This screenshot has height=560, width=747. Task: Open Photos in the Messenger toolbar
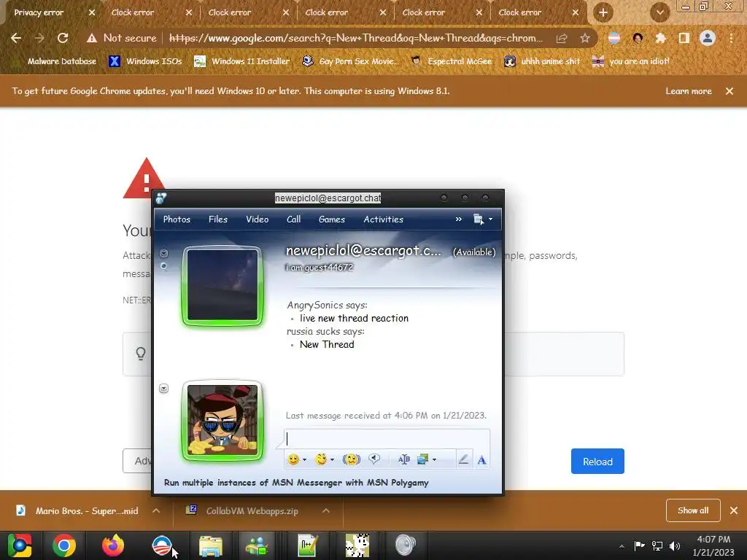[x=177, y=219]
